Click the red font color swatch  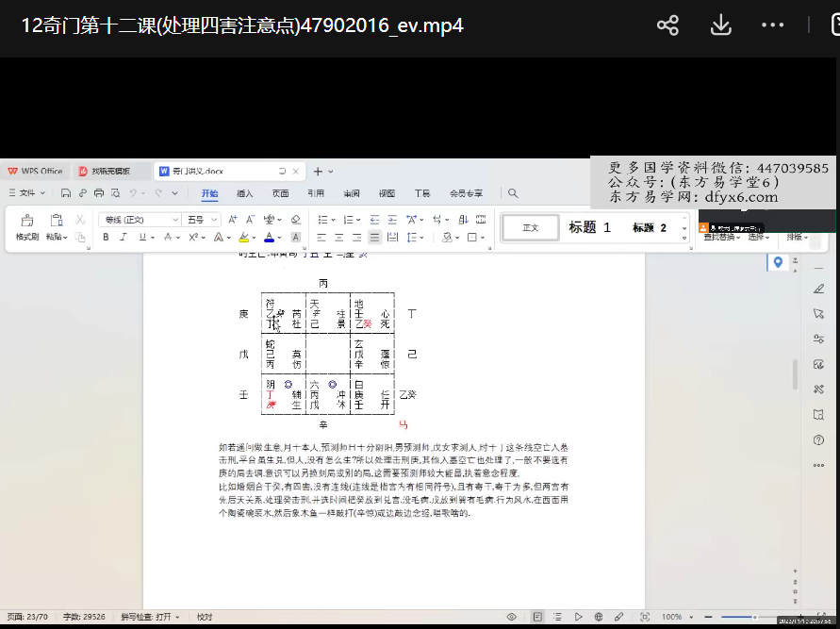(269, 238)
